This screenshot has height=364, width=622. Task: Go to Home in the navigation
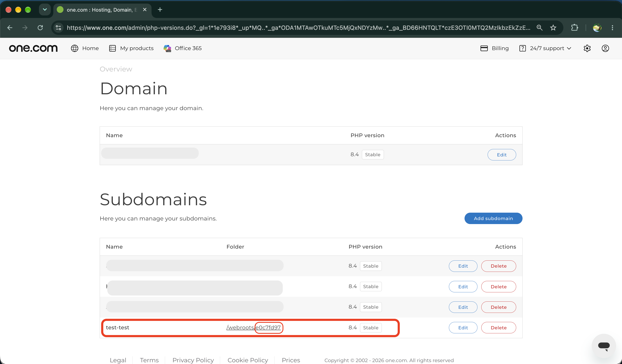click(x=85, y=48)
